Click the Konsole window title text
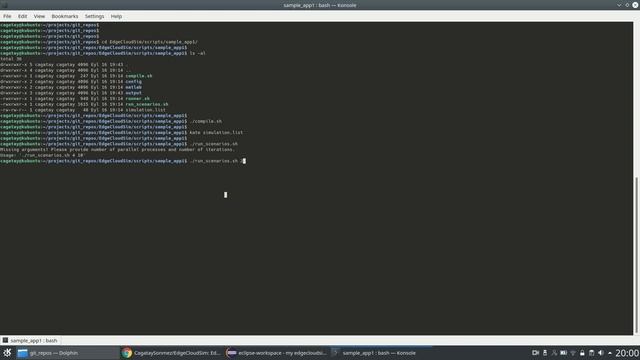Viewport: 640px width, 360px height. tap(320, 5)
